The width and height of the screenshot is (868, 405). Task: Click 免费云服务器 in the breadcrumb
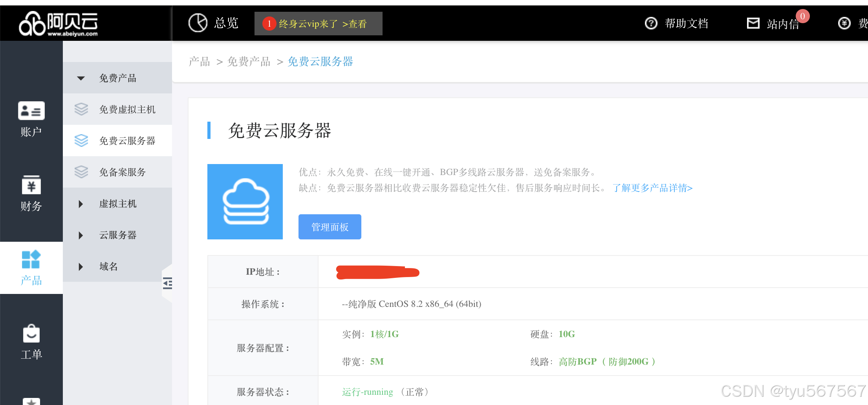point(320,62)
